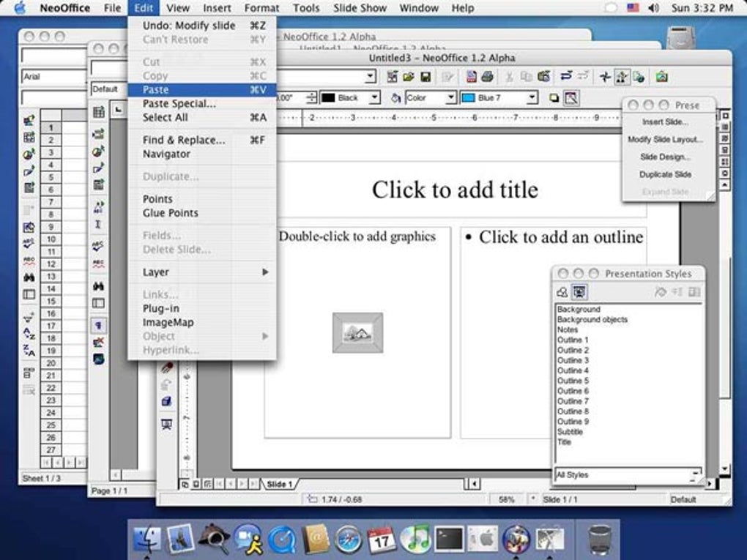Open a file with the folder icon
Screen dimensions: 747x560
[x=409, y=77]
